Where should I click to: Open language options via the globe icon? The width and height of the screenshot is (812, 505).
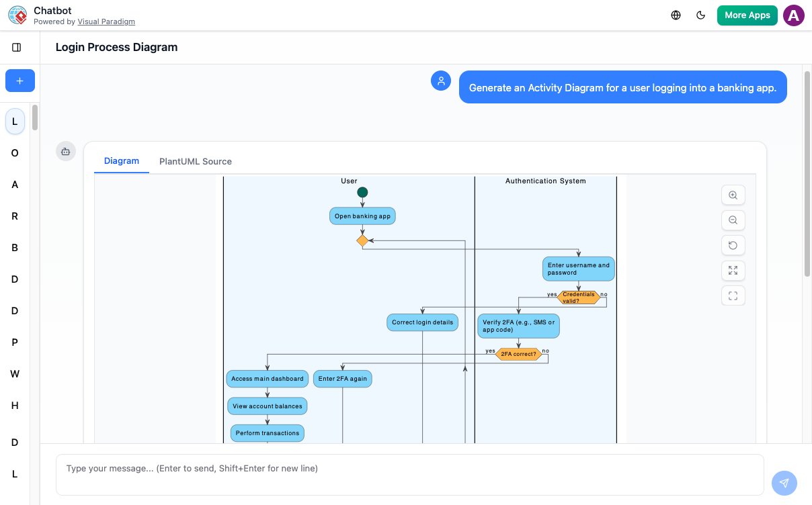[x=676, y=15]
